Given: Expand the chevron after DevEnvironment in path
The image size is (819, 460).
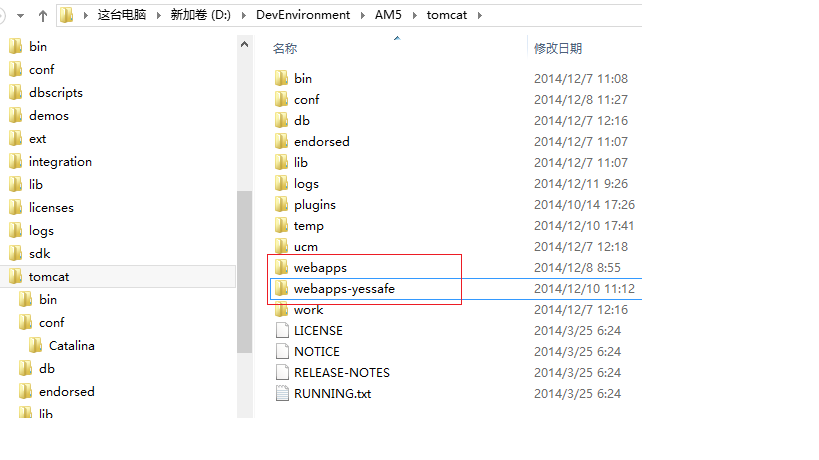Looking at the screenshot, I should pyautogui.click(x=362, y=15).
